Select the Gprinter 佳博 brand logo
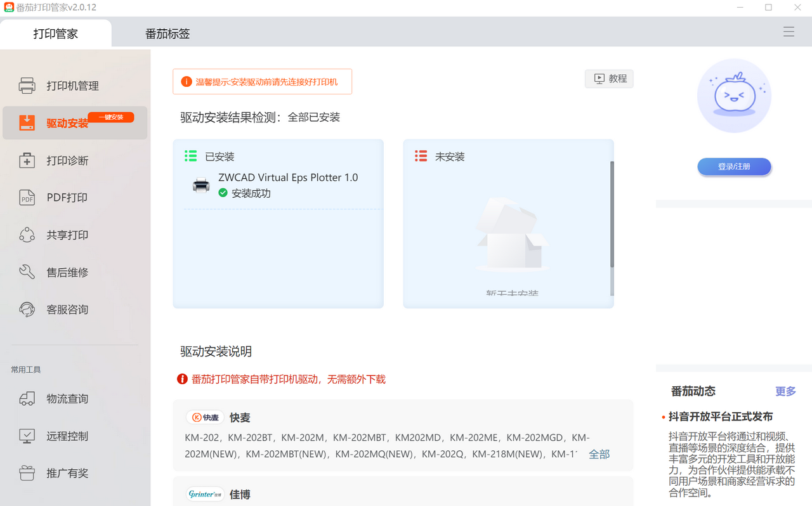Screen dimensions: 812x506 [x=205, y=494]
